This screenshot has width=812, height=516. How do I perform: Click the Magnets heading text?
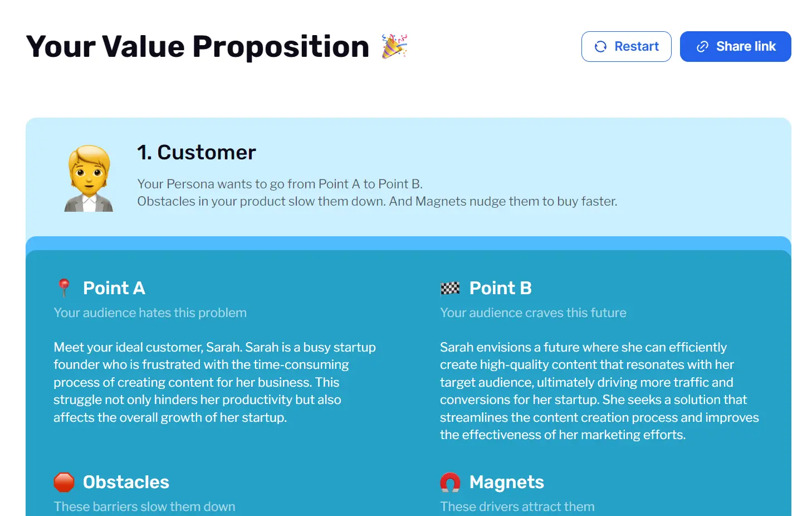[x=507, y=481]
